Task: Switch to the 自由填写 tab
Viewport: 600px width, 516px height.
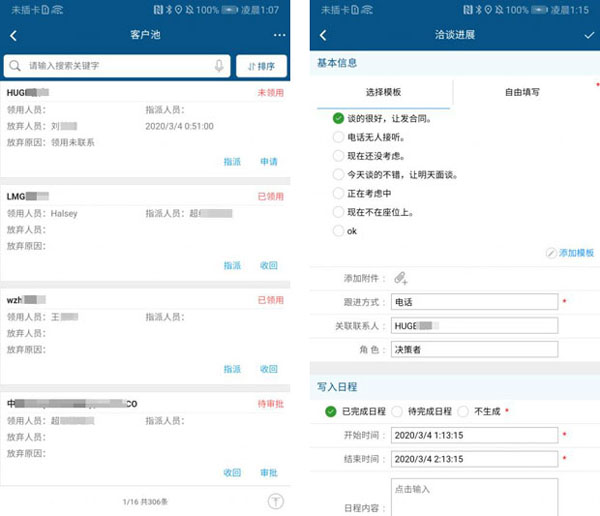Action: (521, 92)
